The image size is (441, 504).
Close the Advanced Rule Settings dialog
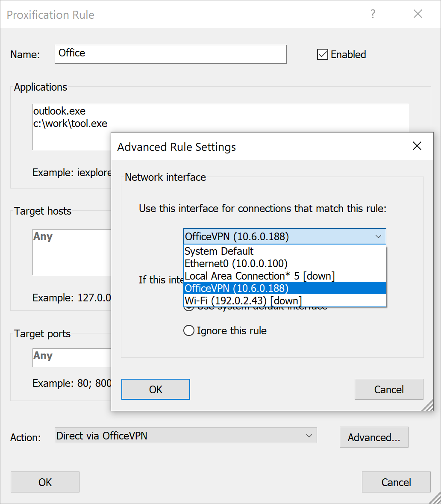pyautogui.click(x=417, y=146)
